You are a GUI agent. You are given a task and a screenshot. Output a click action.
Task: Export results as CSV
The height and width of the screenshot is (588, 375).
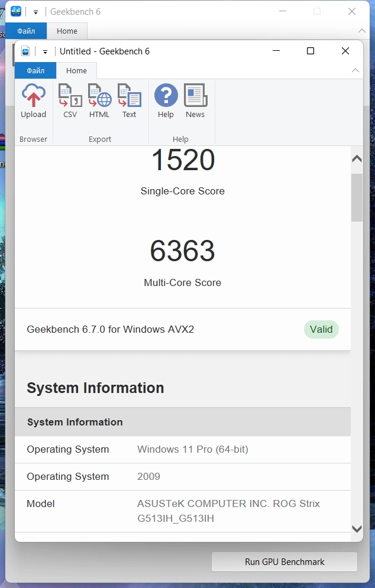(70, 101)
